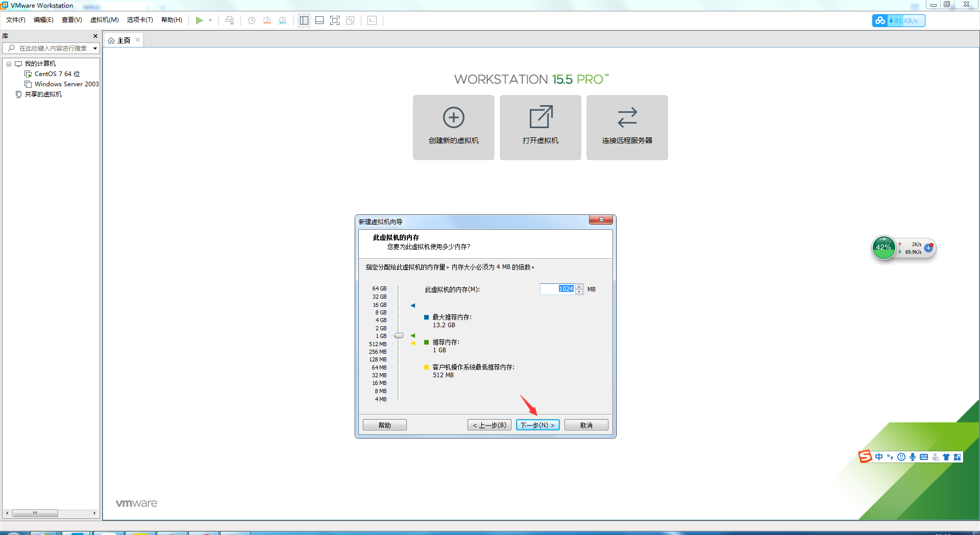Click the library horizontal scrollbar thumb
980x535 pixels.
click(x=35, y=513)
